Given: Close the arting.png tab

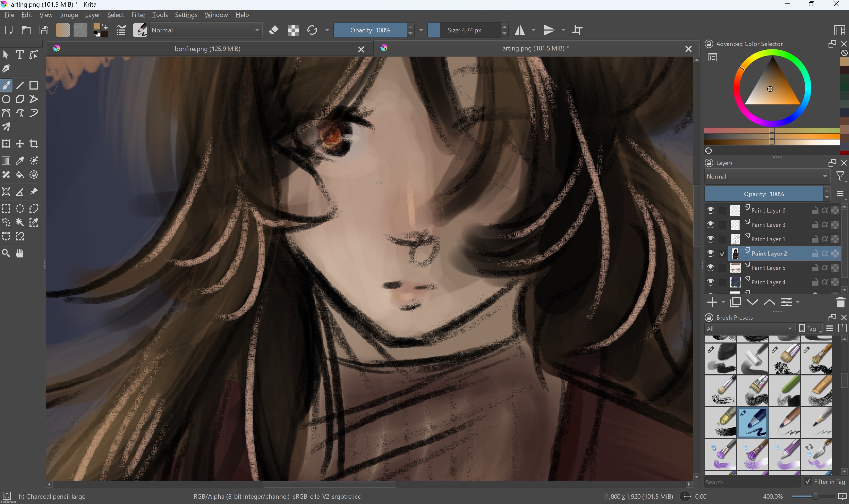Looking at the screenshot, I should (688, 49).
